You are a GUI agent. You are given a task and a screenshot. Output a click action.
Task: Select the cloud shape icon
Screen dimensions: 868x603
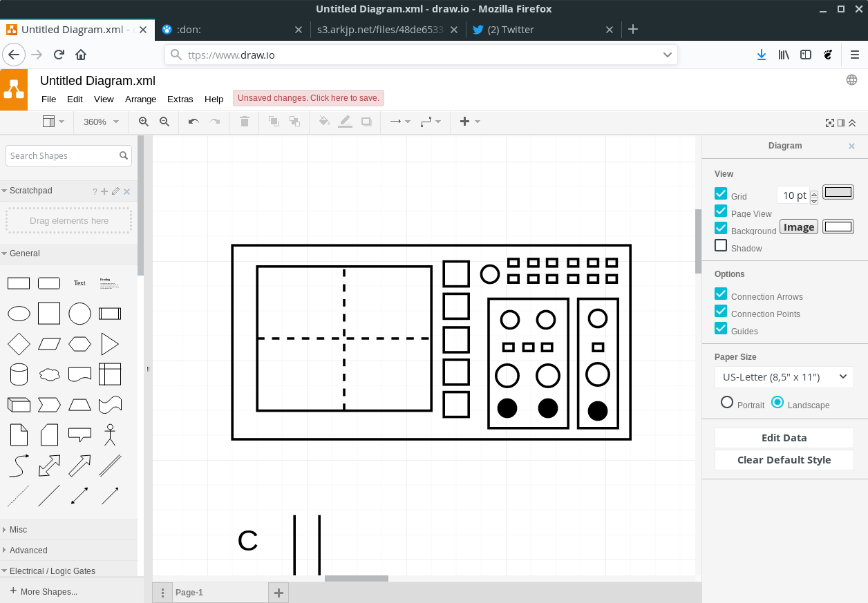point(49,375)
